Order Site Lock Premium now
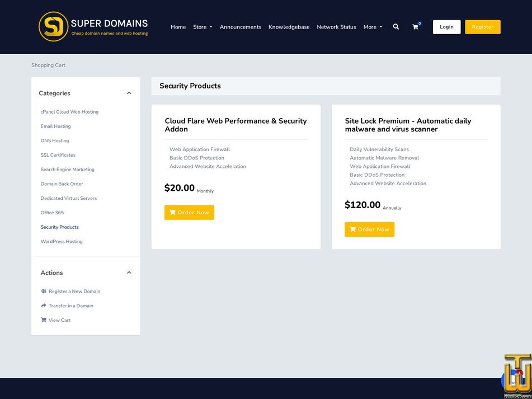The height and width of the screenshot is (399, 532). pyautogui.click(x=369, y=229)
